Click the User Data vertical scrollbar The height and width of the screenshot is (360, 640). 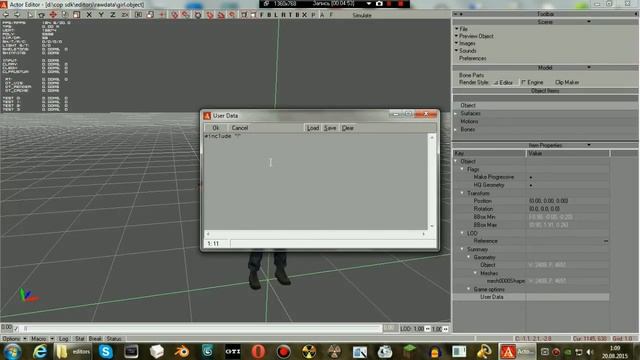pyautogui.click(x=432, y=182)
